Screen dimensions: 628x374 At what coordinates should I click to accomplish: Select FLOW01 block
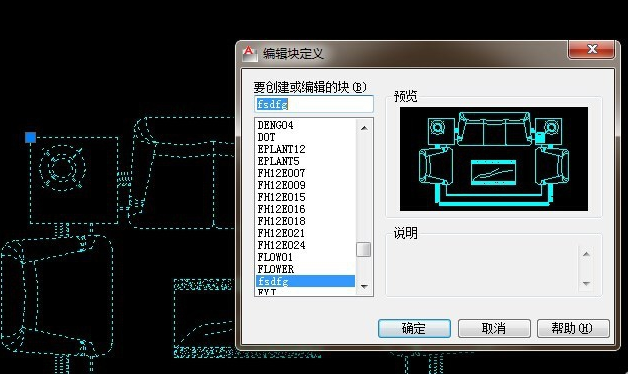tap(305, 257)
